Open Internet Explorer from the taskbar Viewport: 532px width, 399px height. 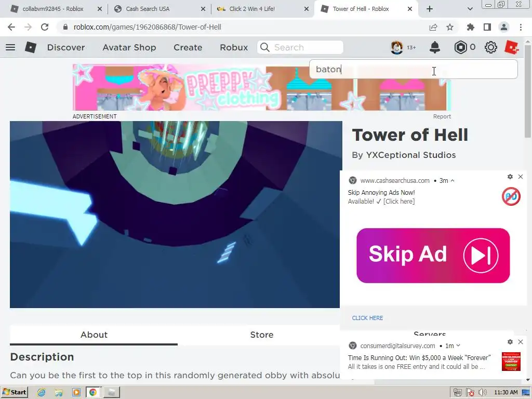[42, 393]
